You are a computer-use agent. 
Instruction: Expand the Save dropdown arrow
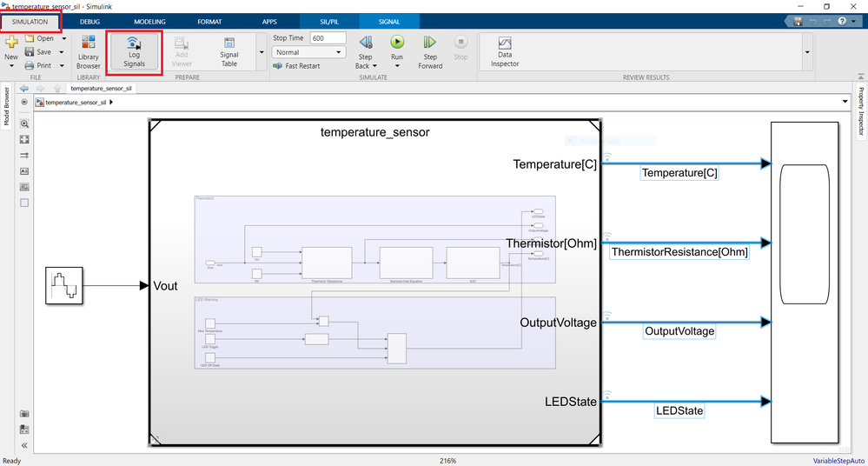tap(62, 52)
